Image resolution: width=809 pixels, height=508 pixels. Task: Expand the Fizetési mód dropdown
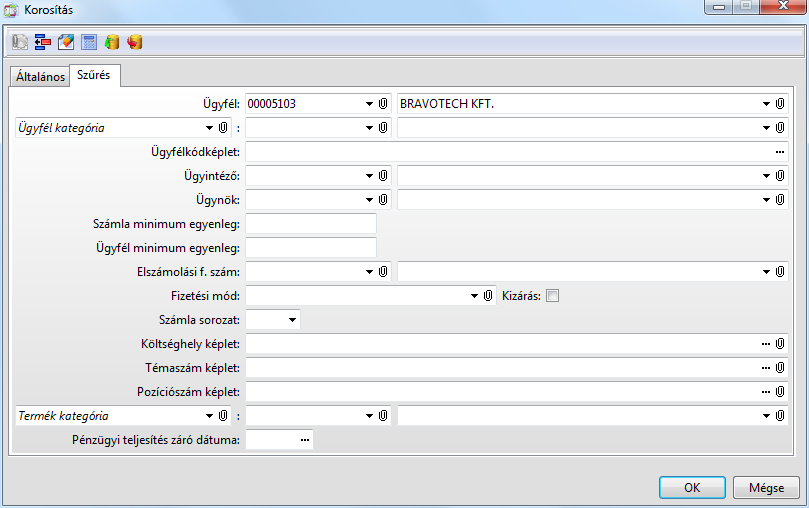pyautogui.click(x=475, y=296)
